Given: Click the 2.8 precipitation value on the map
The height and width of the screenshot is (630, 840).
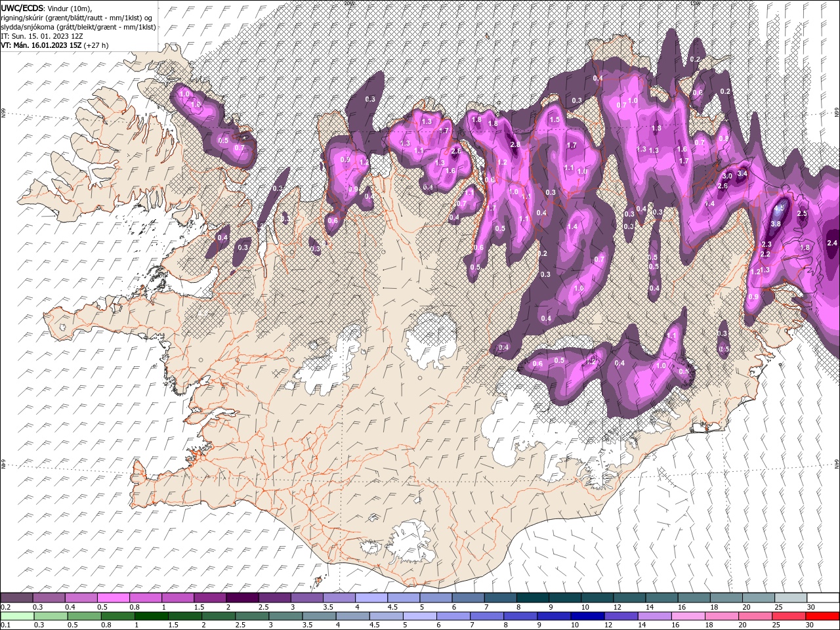Looking at the screenshot, I should pos(515,144).
